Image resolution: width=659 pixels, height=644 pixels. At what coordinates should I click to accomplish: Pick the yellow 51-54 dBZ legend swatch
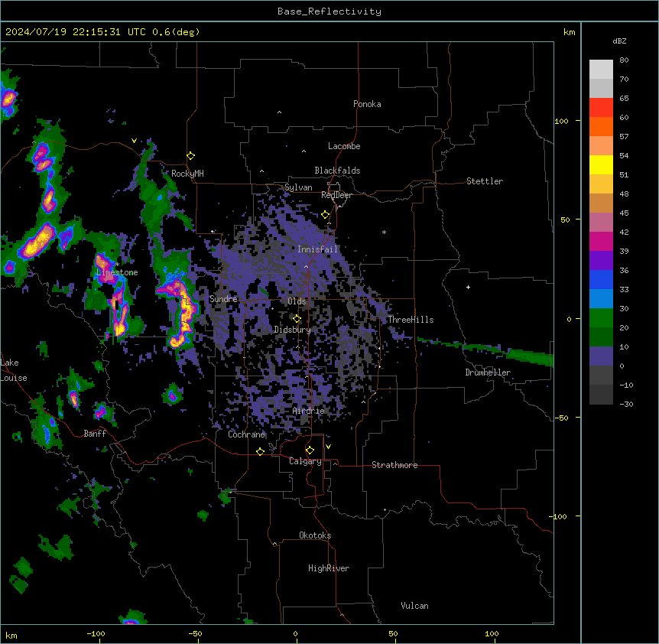[601, 164]
